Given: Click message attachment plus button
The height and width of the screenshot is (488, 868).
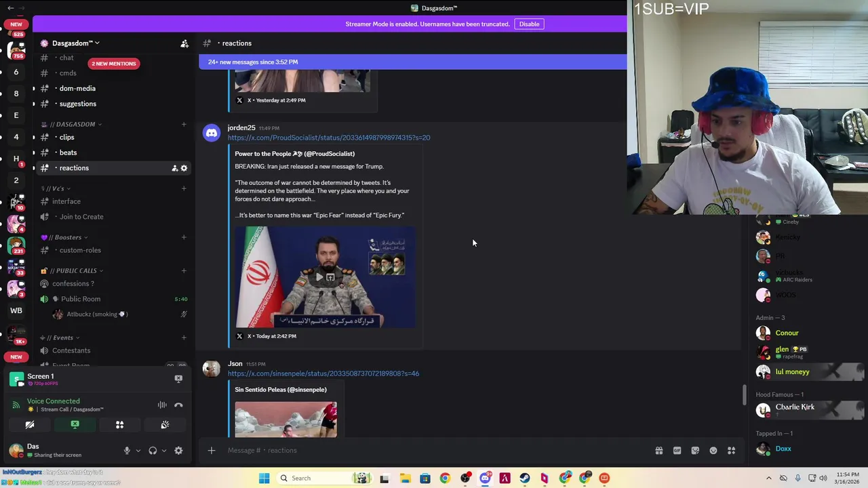Looking at the screenshot, I should (212, 451).
